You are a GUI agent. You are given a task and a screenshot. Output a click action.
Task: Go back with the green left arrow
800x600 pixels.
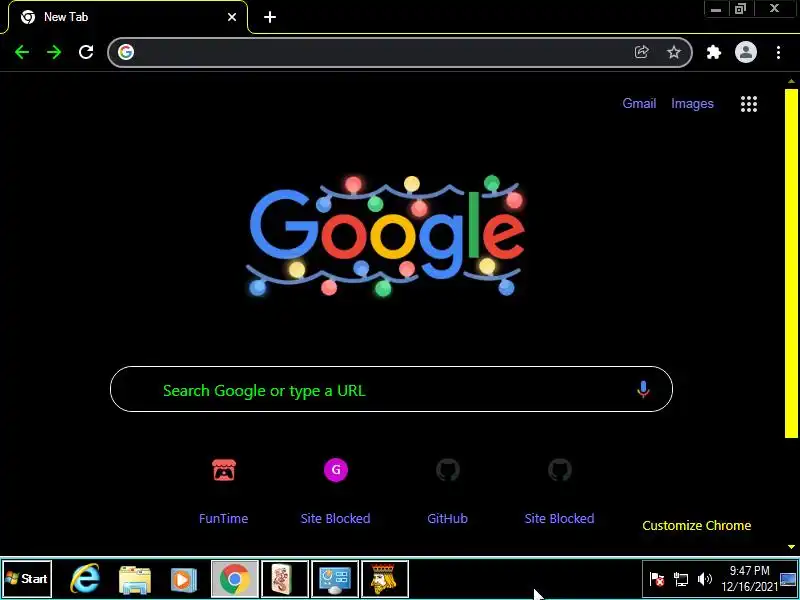click(22, 52)
